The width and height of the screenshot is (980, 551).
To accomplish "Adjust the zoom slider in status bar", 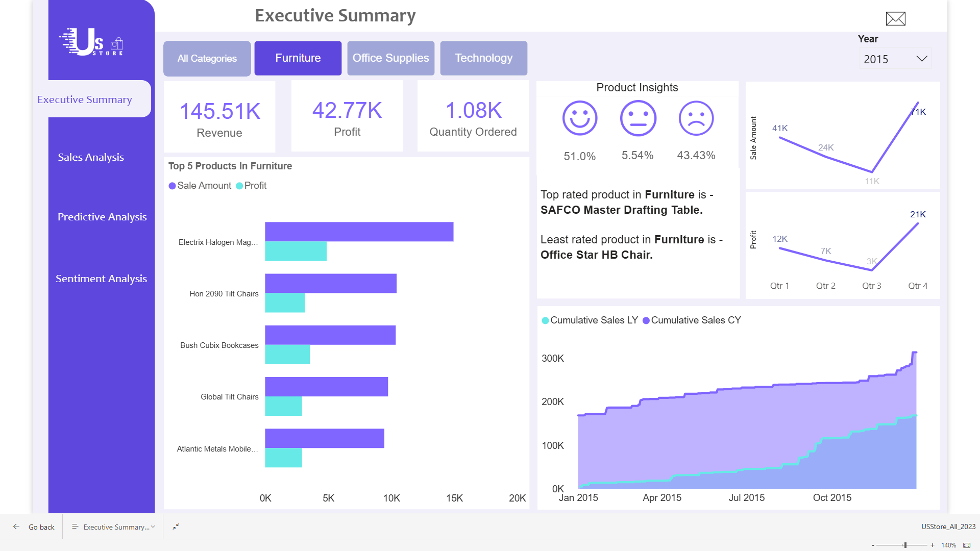I will pos(905,545).
